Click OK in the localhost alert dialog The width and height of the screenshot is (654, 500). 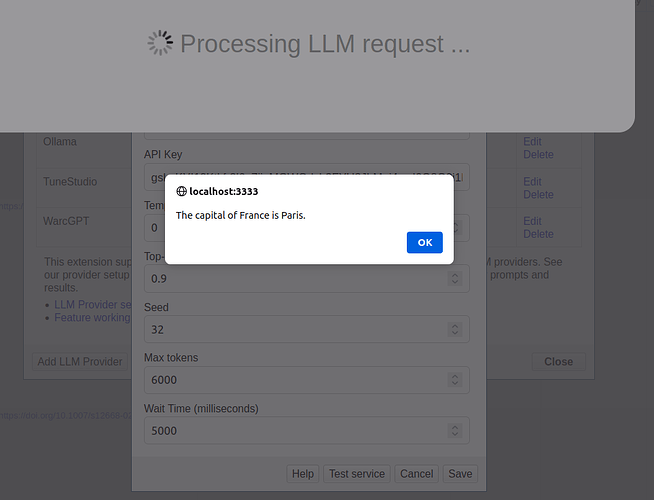(x=425, y=242)
